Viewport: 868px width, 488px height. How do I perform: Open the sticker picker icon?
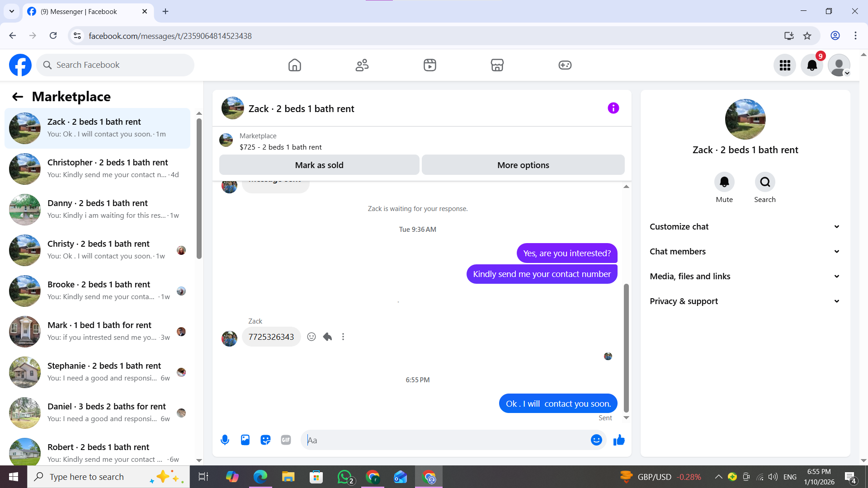[265, 440]
